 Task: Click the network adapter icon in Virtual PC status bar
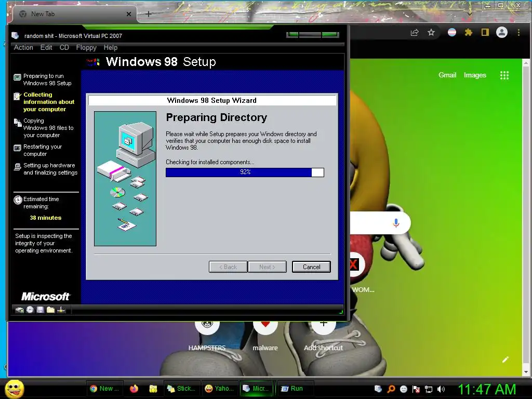tap(61, 310)
